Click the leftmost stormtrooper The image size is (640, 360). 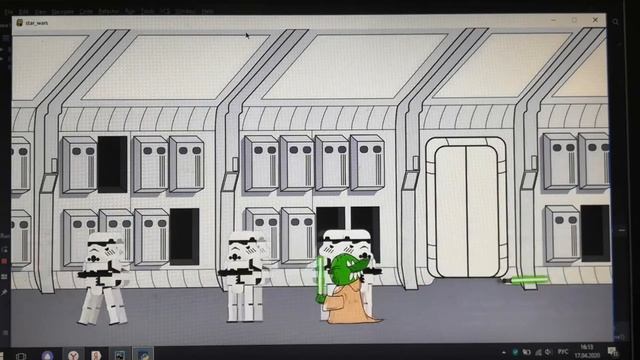coord(104,279)
